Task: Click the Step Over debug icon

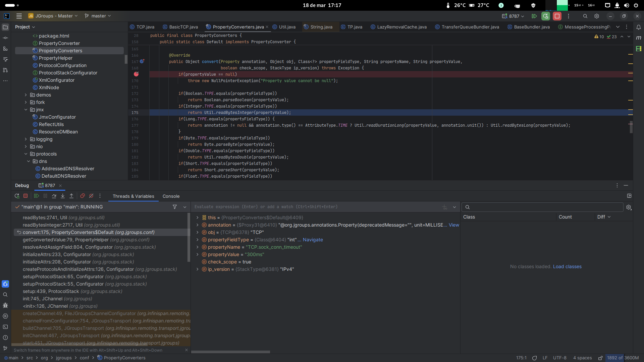Action: pyautogui.click(x=54, y=196)
